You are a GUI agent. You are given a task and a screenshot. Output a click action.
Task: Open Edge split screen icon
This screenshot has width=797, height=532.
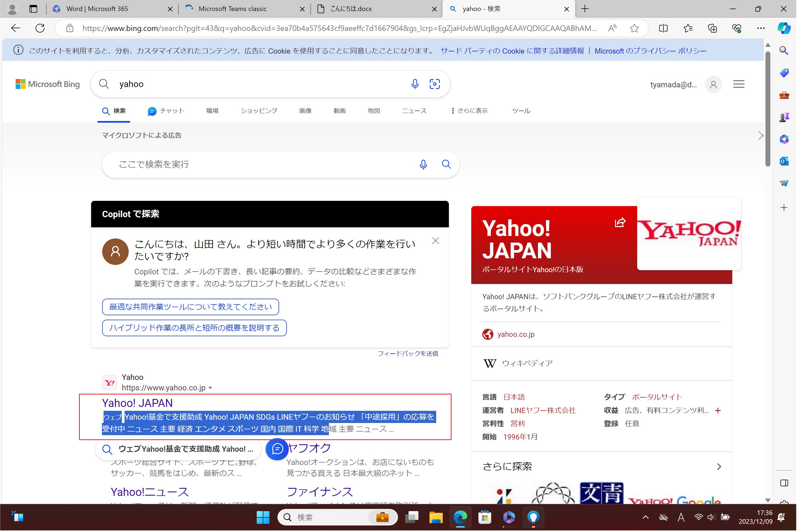coord(664,28)
